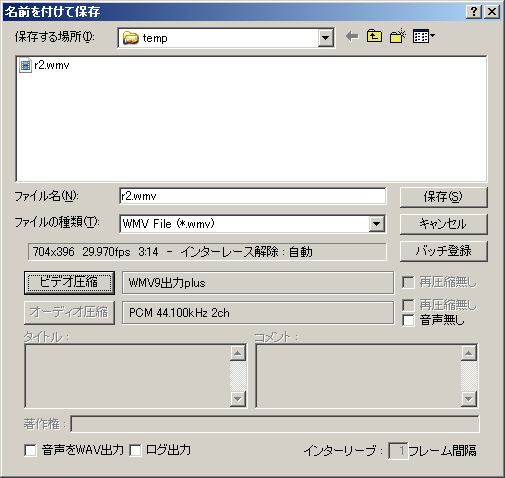
Task: Open the ファイルの種類 dropdown
Action: pos(376,224)
